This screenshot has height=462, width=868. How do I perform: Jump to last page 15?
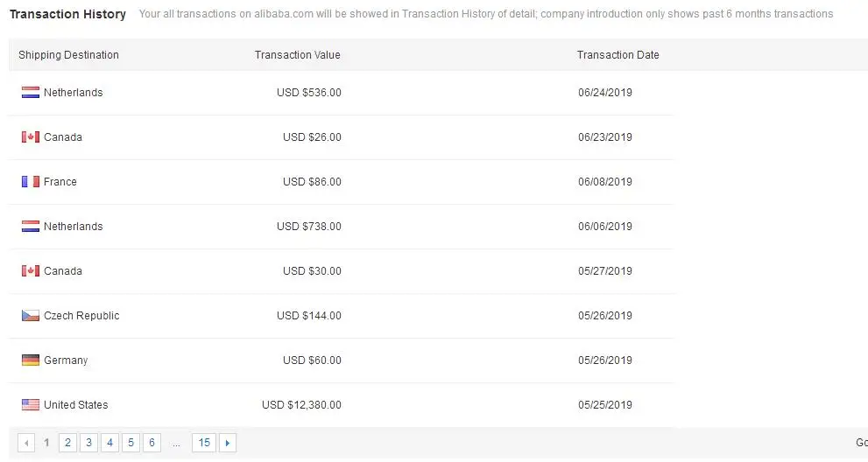click(204, 443)
